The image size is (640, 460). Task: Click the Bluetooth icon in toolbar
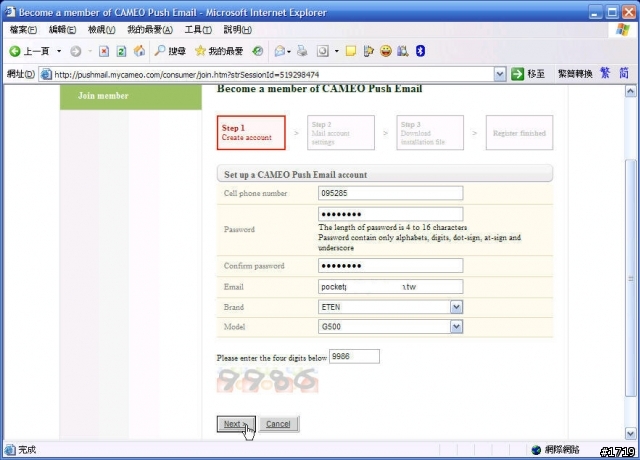(420, 51)
